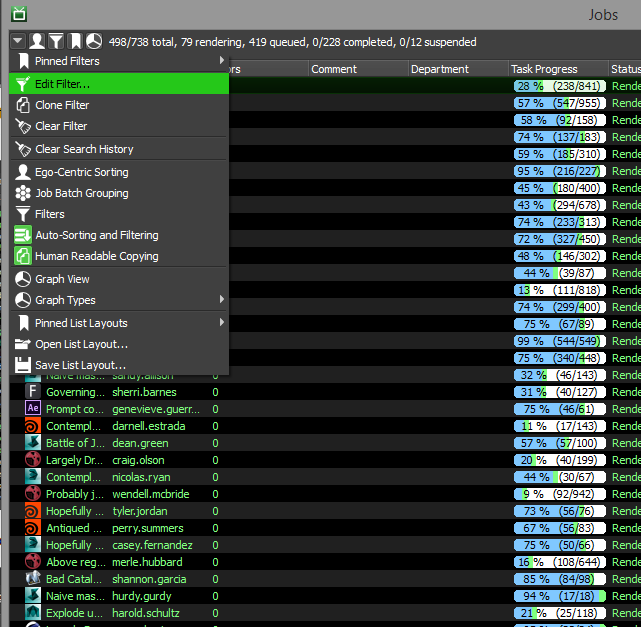The height and width of the screenshot is (627, 641).
Task: Click the filter funnel toolbar icon
Action: [x=56, y=41]
